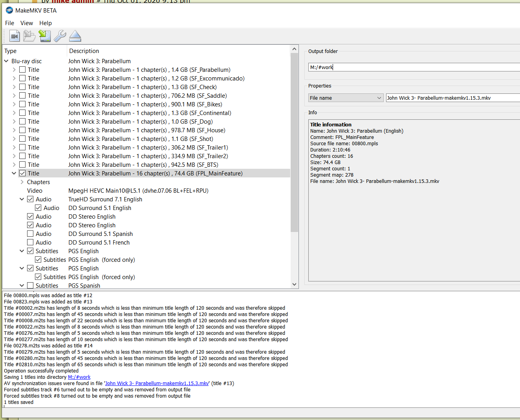
Task: Click the 'Source file name: 00800.mpls' info line
Action: [x=344, y=144]
